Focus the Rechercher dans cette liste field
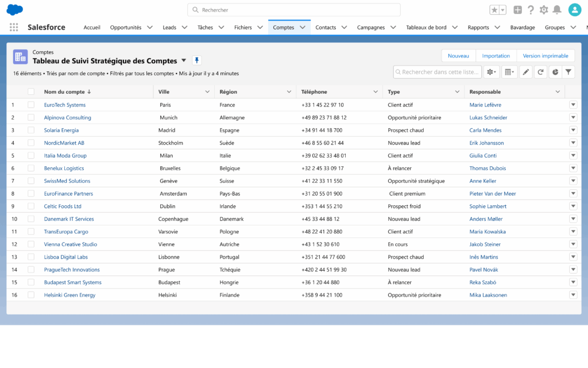The height and width of the screenshot is (368, 588). [x=437, y=72]
